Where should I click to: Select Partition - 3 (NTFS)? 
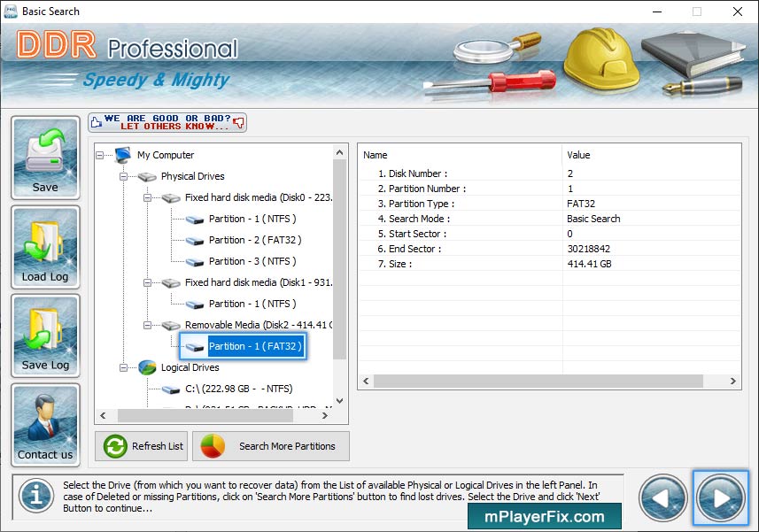tap(252, 262)
